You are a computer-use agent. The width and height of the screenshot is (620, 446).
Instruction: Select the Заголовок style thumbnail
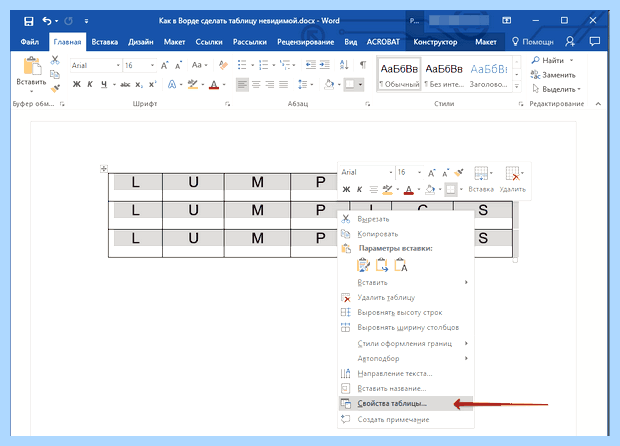(x=489, y=75)
